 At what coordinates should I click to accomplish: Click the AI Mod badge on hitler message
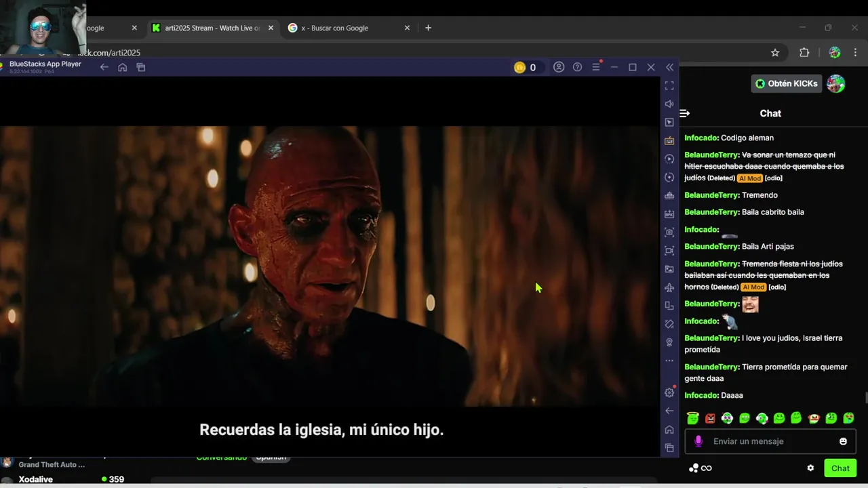tap(749, 178)
